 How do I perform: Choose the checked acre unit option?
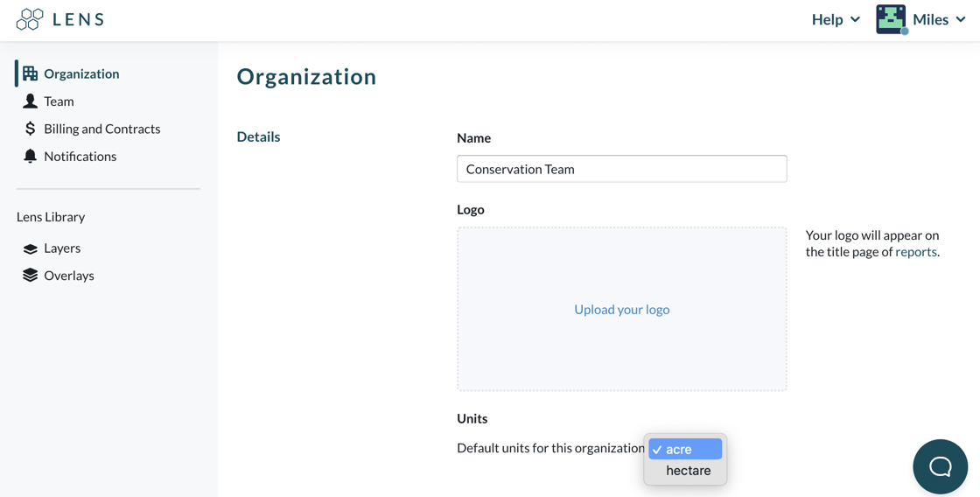686,449
